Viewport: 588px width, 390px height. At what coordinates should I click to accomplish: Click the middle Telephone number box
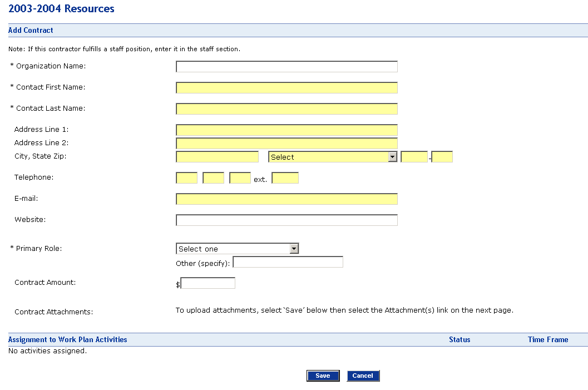pyautogui.click(x=213, y=178)
